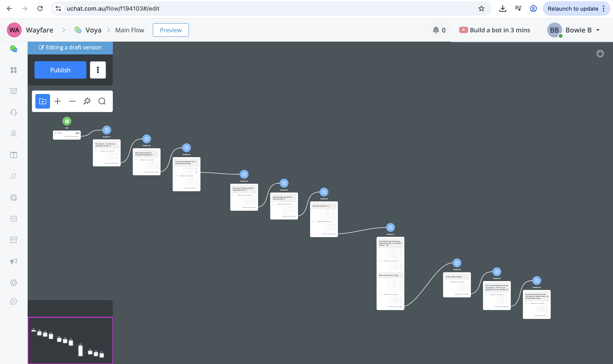The width and height of the screenshot is (613, 364).
Task: Select the Question #7 node icon
Action: point(390,227)
